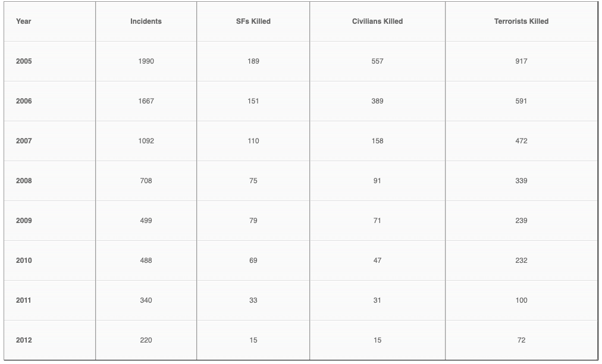
Task: Click the Incidents column header
Action: tap(146, 21)
